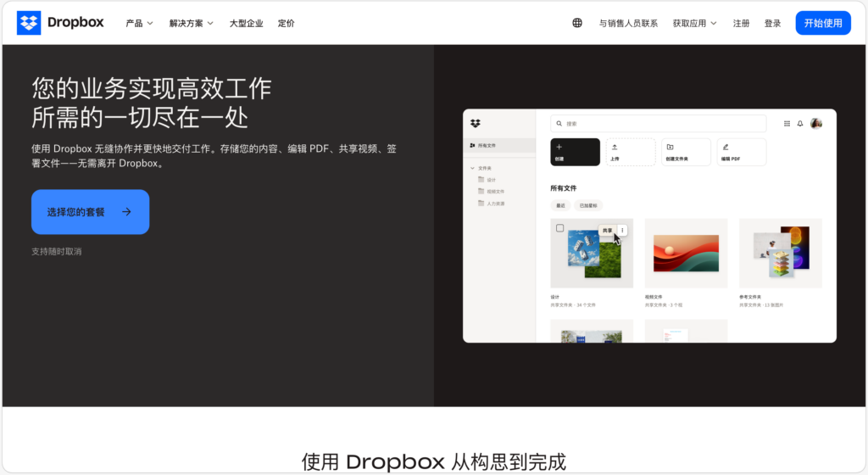Click the notification bell in the preview
Viewport: 868px width, 475px height.
point(800,124)
